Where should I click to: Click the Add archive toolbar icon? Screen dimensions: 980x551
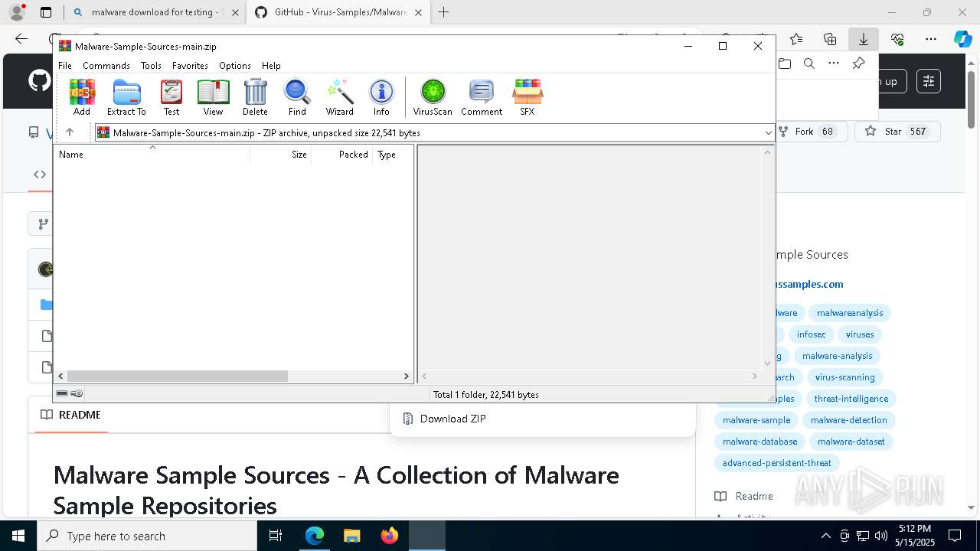coord(82,97)
